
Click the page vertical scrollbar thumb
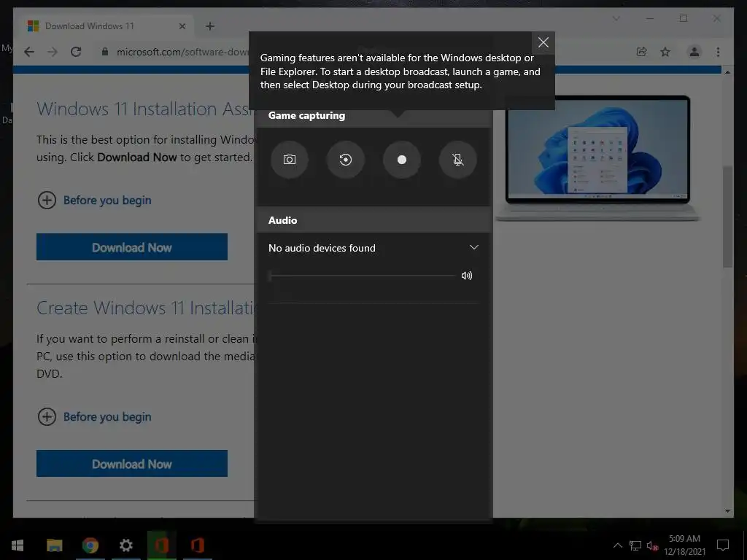727,217
